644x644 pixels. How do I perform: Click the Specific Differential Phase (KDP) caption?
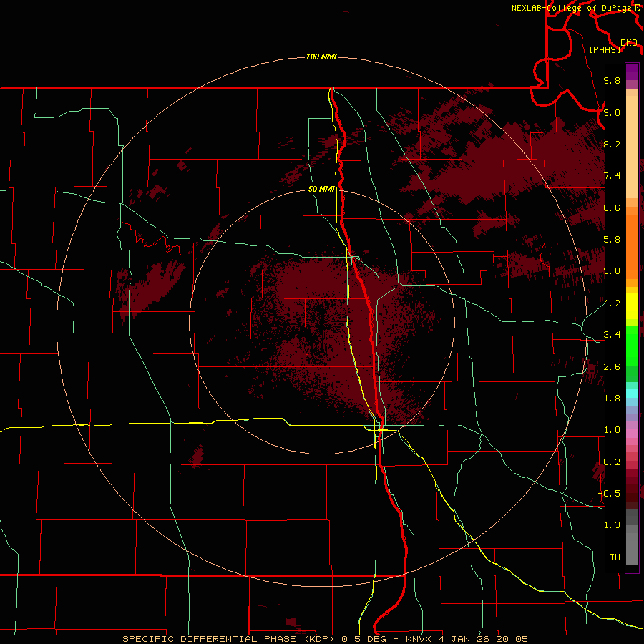click(229, 639)
